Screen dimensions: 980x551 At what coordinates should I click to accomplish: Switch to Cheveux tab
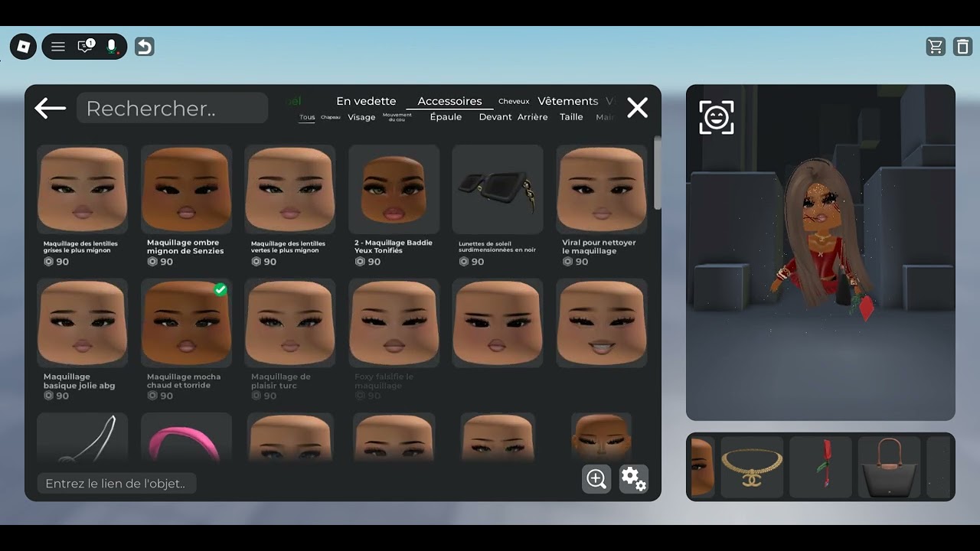514,101
